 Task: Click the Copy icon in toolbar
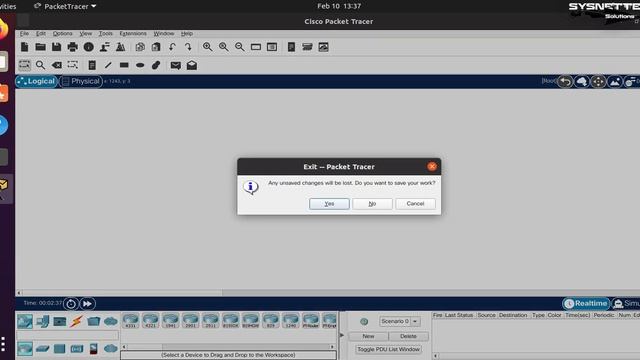(x=140, y=47)
